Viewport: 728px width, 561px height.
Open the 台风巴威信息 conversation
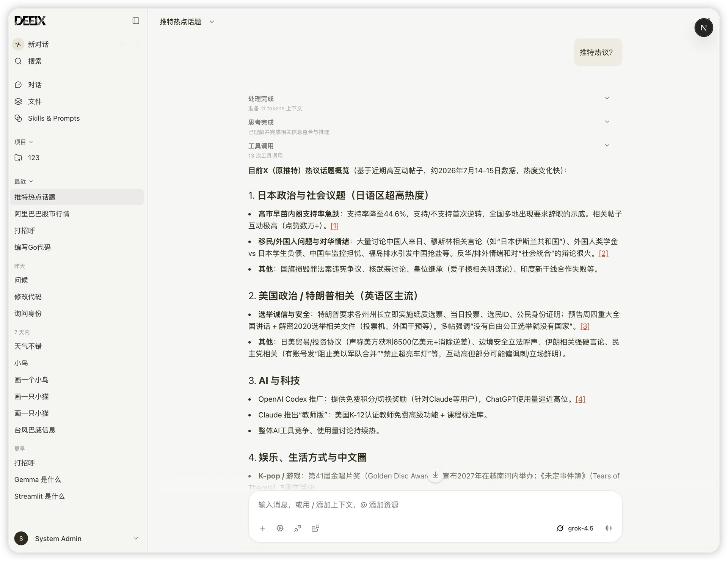tap(77, 430)
